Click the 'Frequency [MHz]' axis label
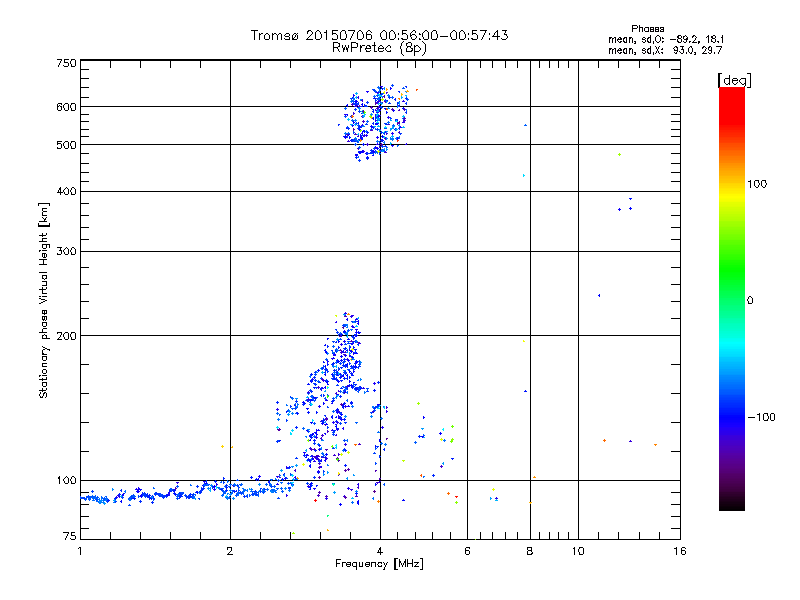800x600 pixels. (379, 564)
